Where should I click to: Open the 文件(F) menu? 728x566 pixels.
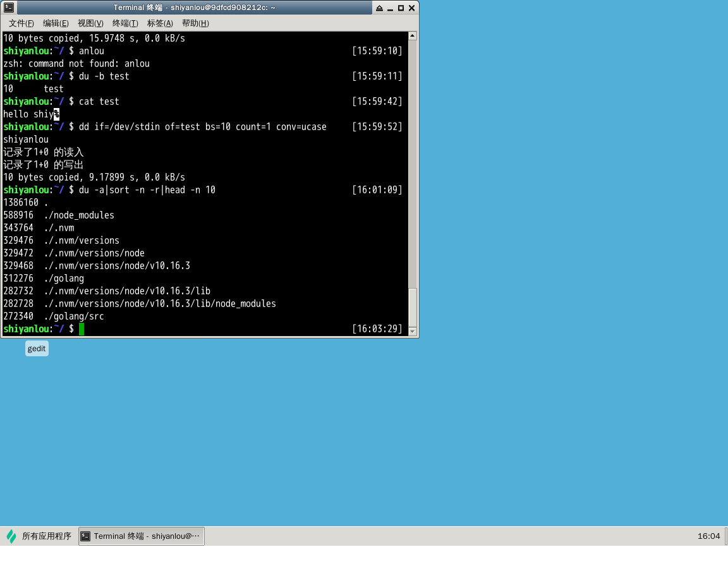coord(21,23)
